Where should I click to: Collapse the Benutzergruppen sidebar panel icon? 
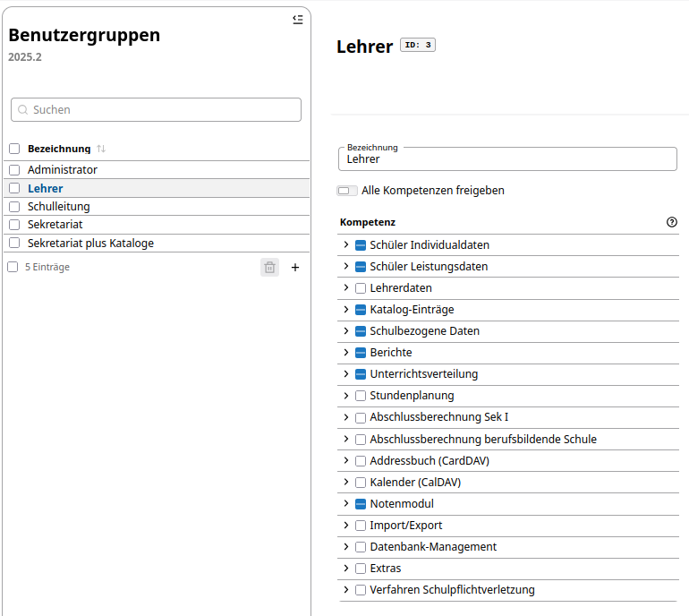(297, 20)
